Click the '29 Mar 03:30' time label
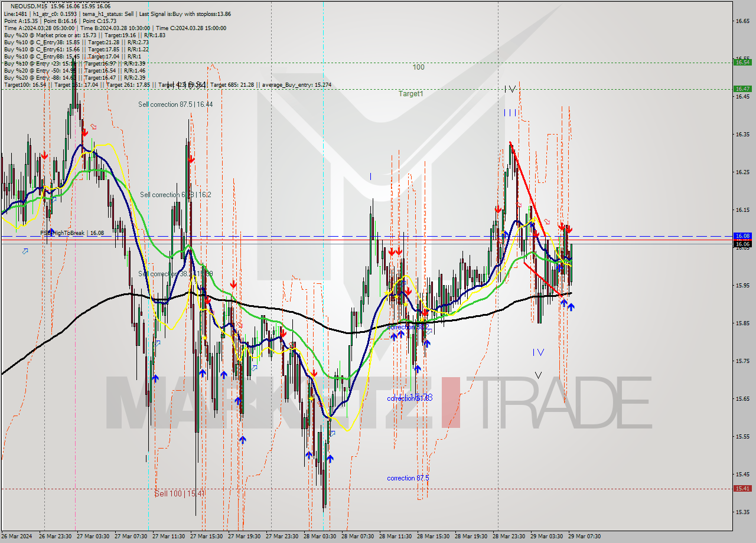Viewport: 756px width, 543px height. [x=547, y=537]
